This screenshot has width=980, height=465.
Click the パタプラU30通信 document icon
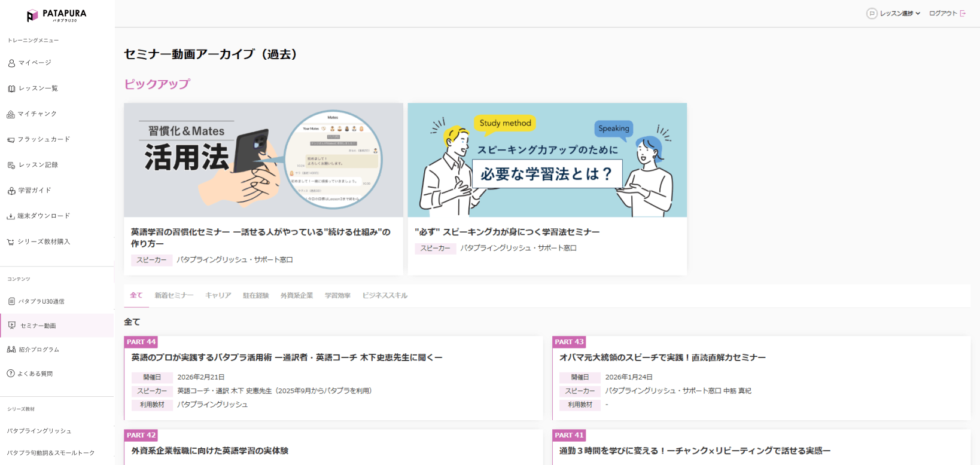point(11,301)
